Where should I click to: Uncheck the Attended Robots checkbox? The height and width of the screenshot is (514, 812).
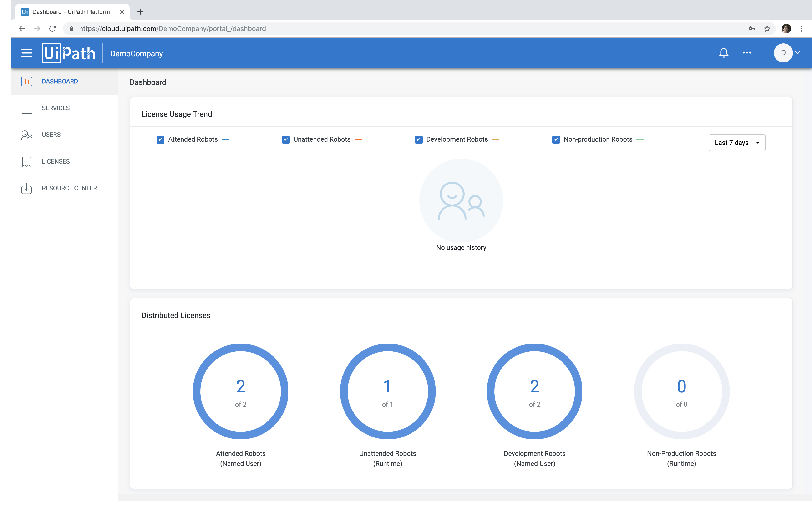pos(161,139)
